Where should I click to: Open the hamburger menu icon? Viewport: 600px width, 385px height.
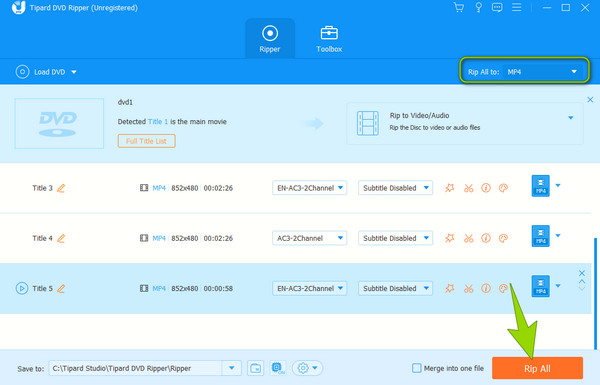(x=517, y=7)
